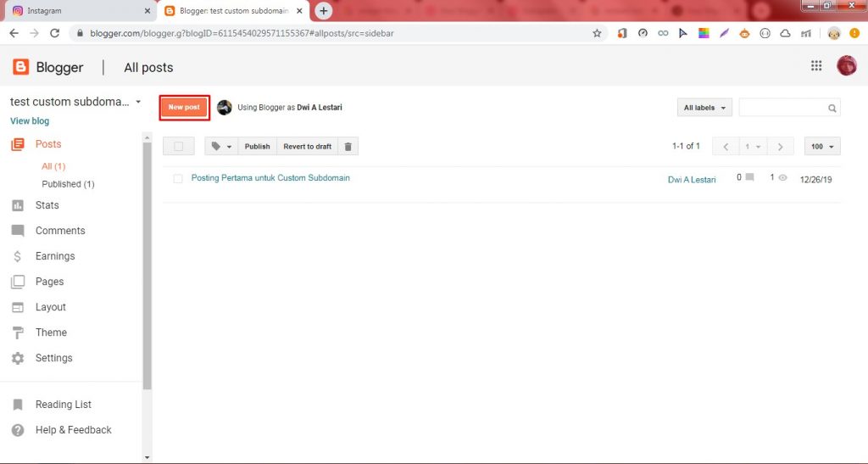Open the page number dropdown

(x=753, y=146)
